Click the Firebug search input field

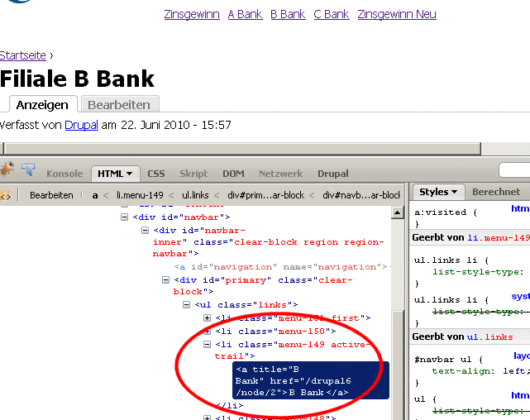(x=516, y=170)
